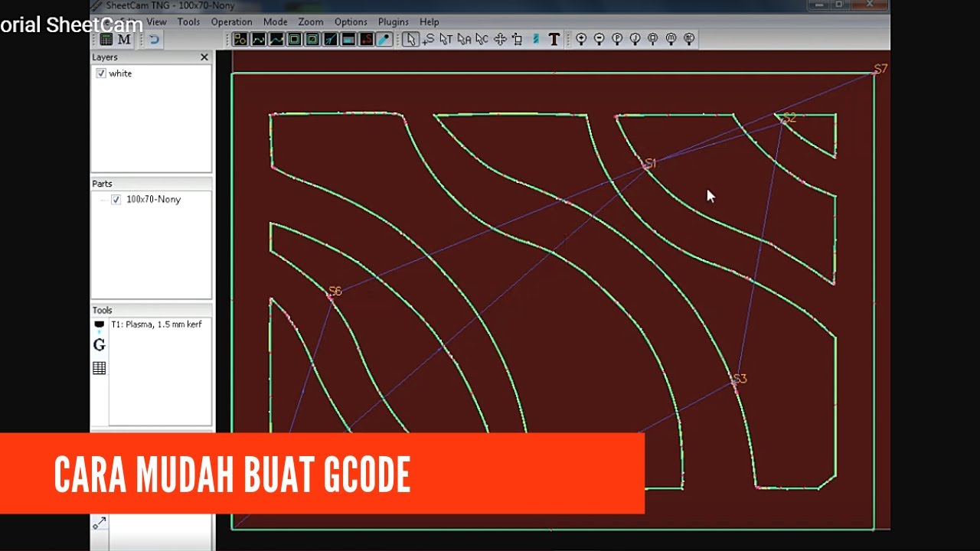Click the zoom to part magnifier with P

tap(617, 39)
